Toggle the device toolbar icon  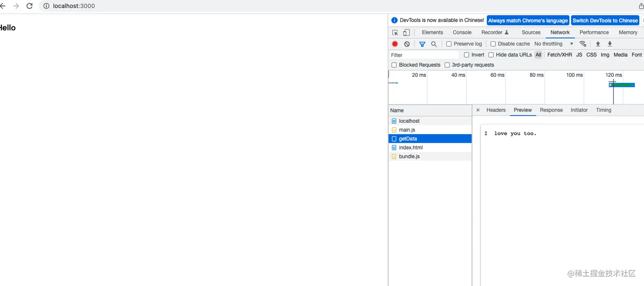coord(406,32)
